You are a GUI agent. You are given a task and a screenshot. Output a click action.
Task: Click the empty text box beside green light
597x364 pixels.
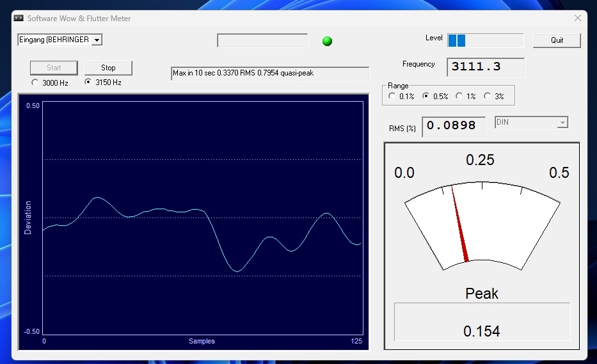(262, 40)
